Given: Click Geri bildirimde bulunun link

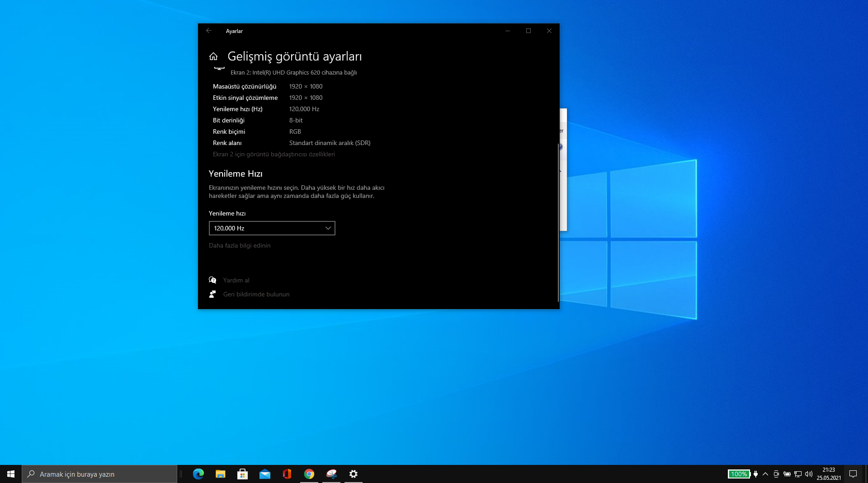Looking at the screenshot, I should point(256,294).
